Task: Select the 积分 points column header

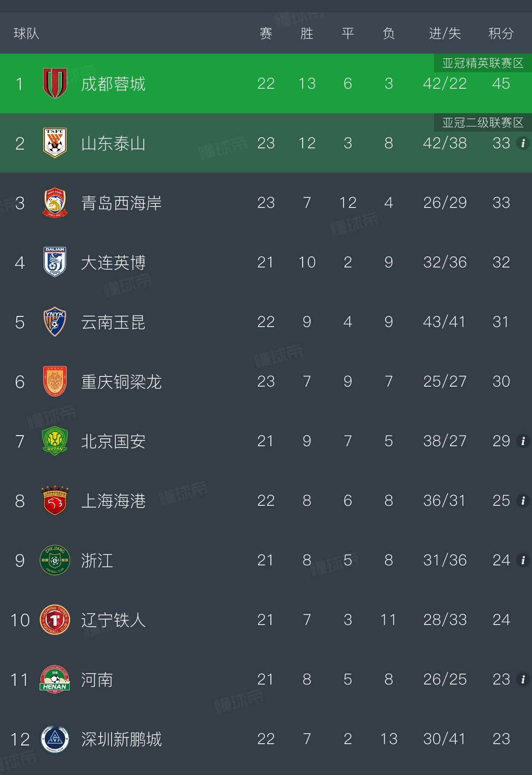Action: click(x=501, y=34)
